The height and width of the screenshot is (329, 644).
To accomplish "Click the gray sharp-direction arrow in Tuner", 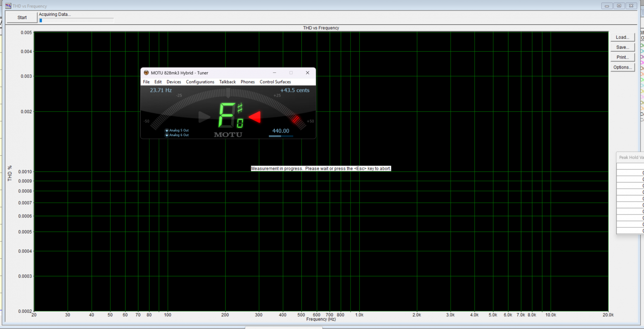I will tap(204, 117).
